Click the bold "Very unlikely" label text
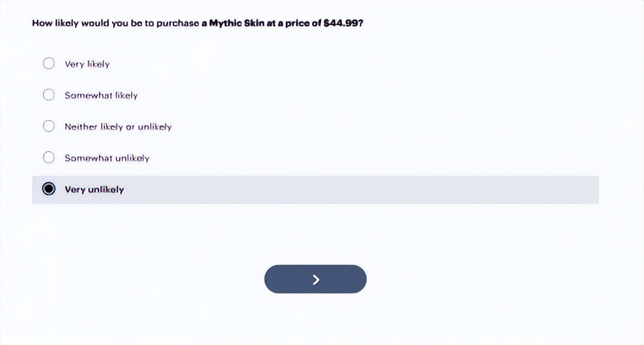Image resolution: width=644 pixels, height=345 pixels. tap(94, 190)
